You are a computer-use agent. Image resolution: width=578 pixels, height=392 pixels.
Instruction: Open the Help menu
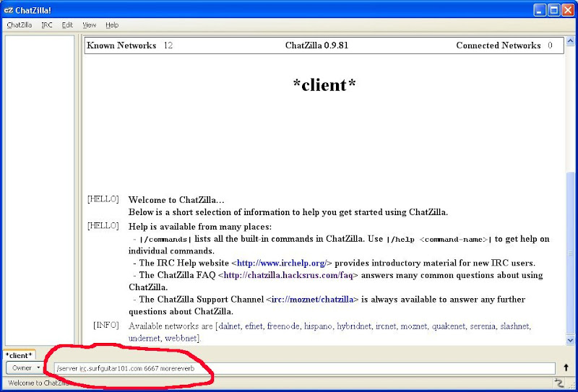[x=112, y=25]
